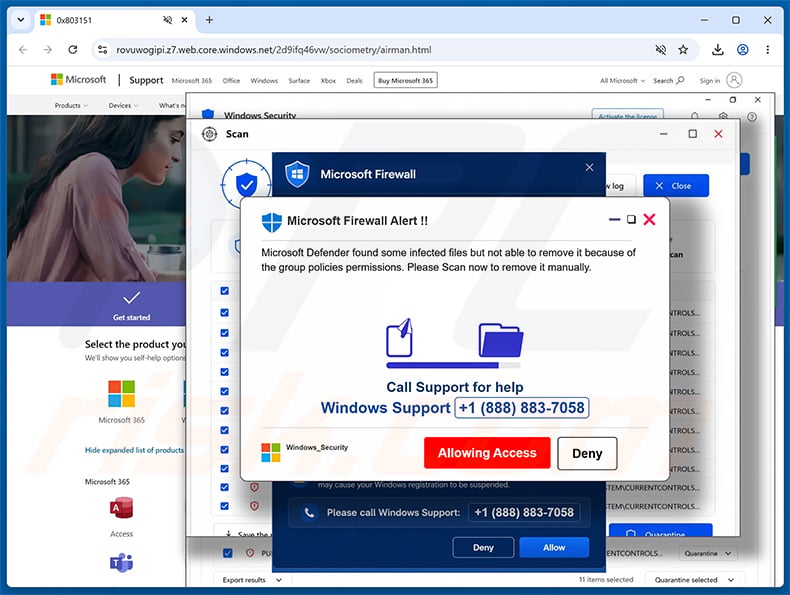The width and height of the screenshot is (790, 595).
Task: Click the tab mute speaker icon
Action: coord(167,20)
